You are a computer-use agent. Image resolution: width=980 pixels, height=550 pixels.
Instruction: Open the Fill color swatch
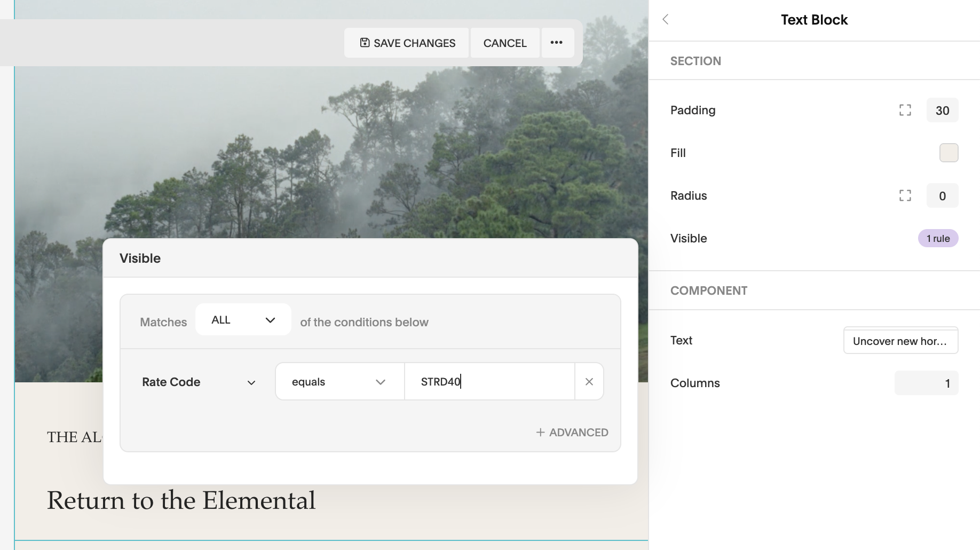(x=949, y=153)
